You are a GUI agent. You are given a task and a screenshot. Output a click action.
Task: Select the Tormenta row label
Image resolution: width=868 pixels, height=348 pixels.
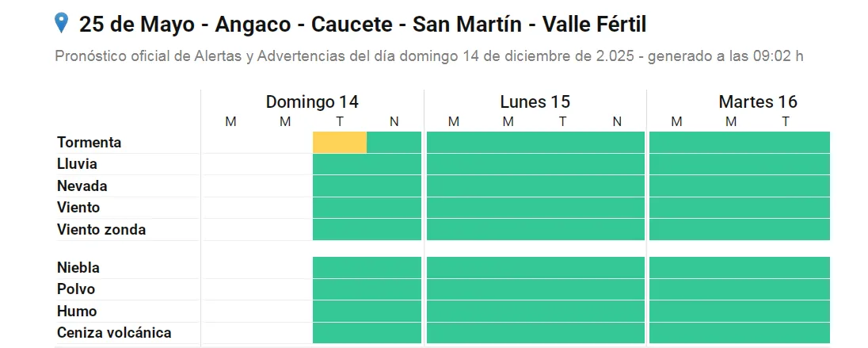(89, 143)
